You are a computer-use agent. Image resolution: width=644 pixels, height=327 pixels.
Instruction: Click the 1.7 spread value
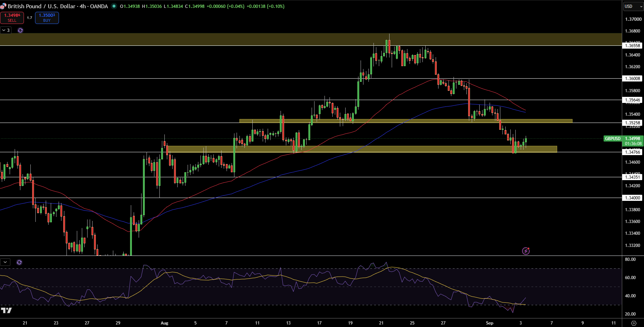(x=30, y=18)
